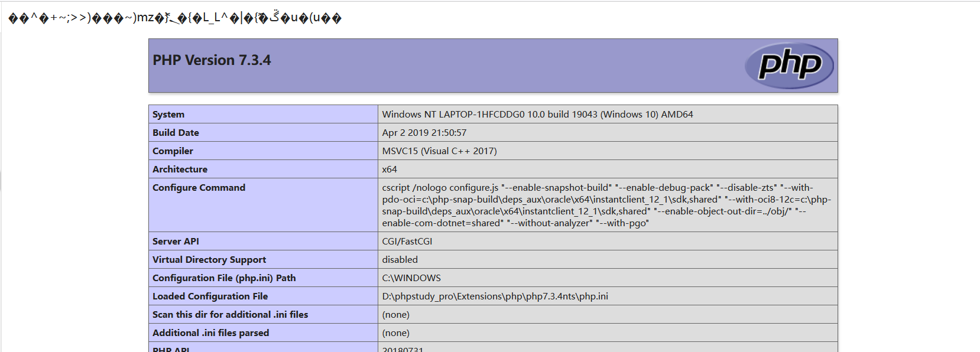Screen dimensions: 980x352
Task: Click Configuration File (php.ini) Path label
Action: [224, 278]
